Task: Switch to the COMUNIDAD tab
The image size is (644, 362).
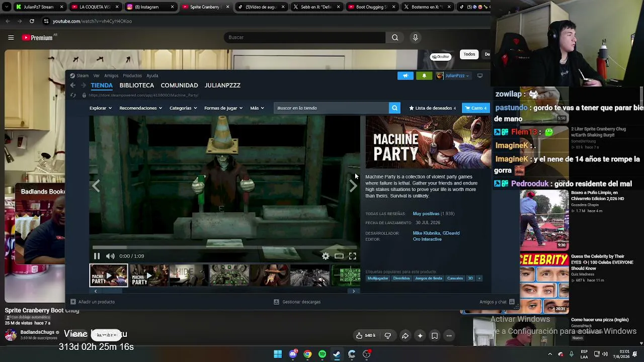Action: click(179, 85)
